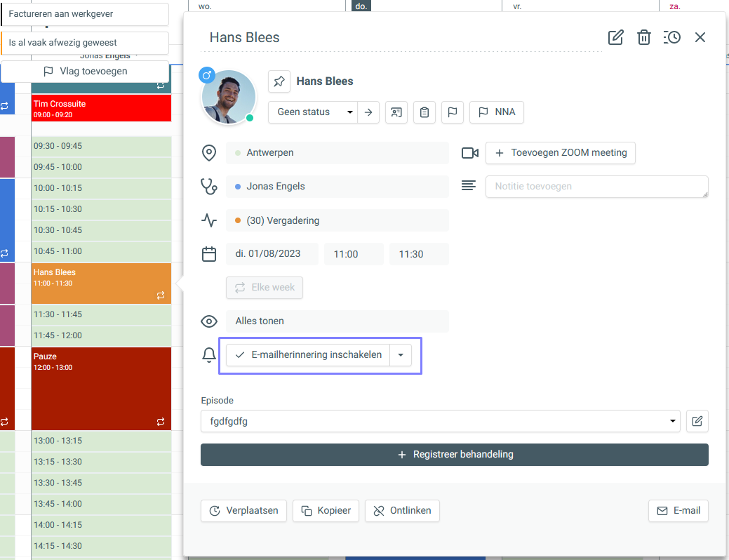This screenshot has width=729, height=560.
Task: Select the 14:15 - 14:30 time slot
Action: [x=101, y=546]
